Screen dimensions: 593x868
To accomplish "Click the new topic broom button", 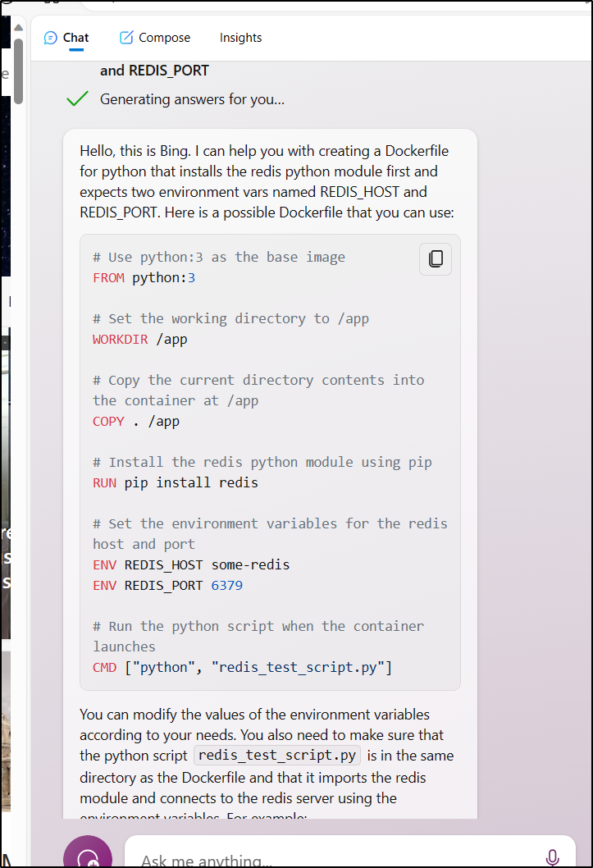I will (88, 853).
